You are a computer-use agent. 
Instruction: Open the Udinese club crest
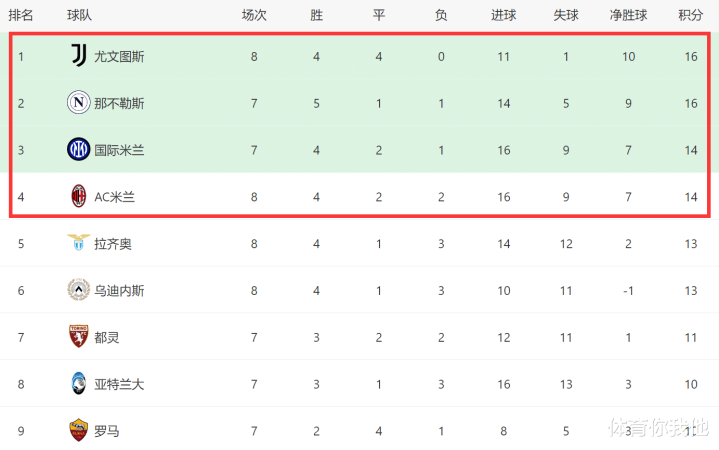pos(78,289)
